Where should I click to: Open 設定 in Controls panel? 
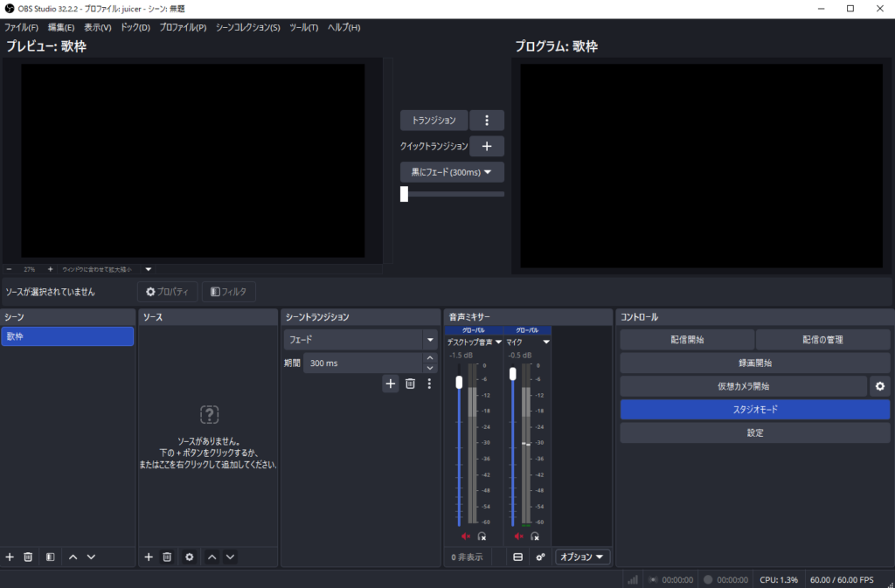click(755, 432)
